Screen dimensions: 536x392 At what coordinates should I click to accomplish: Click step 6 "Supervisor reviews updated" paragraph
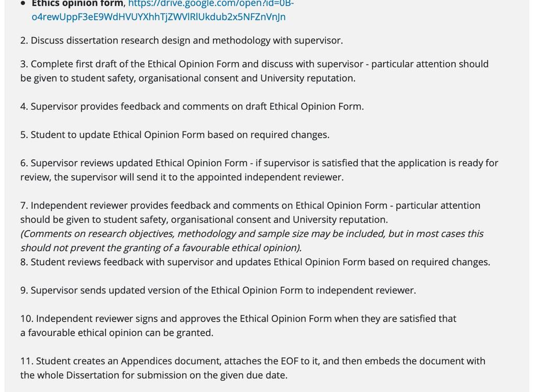259,170
